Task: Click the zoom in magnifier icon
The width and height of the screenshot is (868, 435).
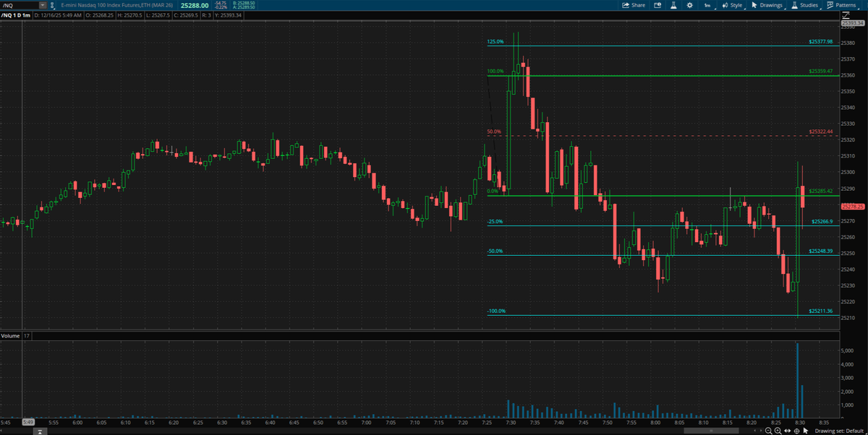Action: [x=778, y=431]
